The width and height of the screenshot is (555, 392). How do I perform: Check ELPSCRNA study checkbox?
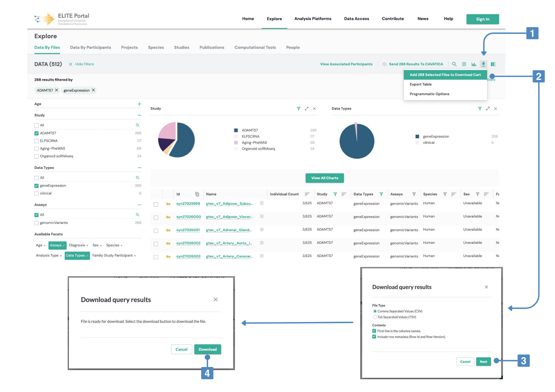pos(36,141)
